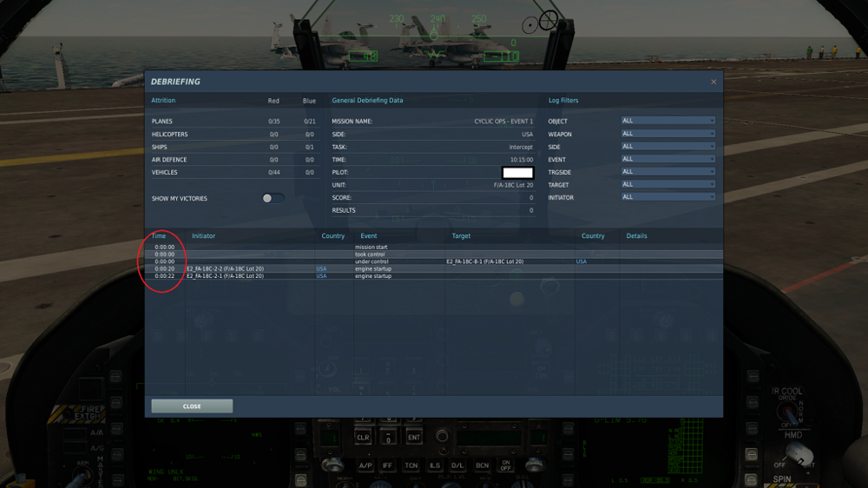Click the SHIPS attrition row label
The image size is (868, 488).
pyautogui.click(x=160, y=147)
